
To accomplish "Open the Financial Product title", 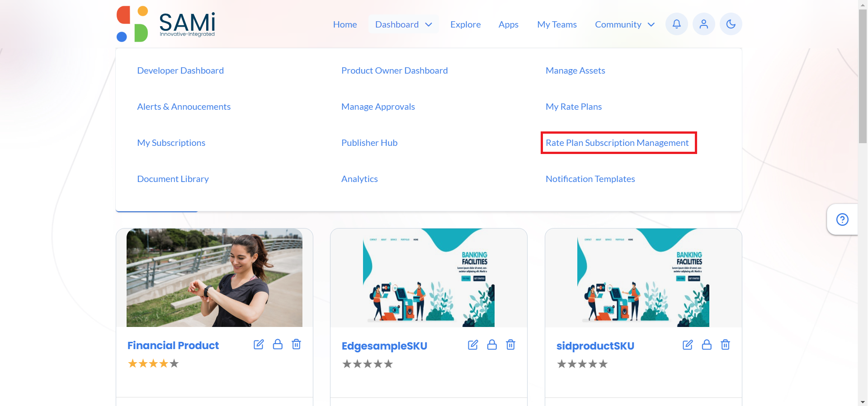I will click(173, 345).
